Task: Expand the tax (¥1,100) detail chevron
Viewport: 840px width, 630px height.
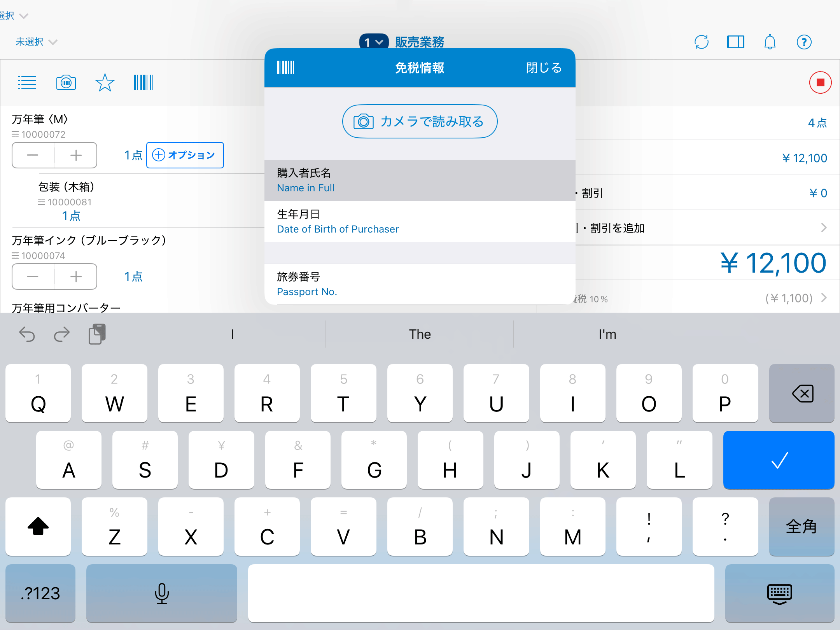Action: click(x=823, y=298)
